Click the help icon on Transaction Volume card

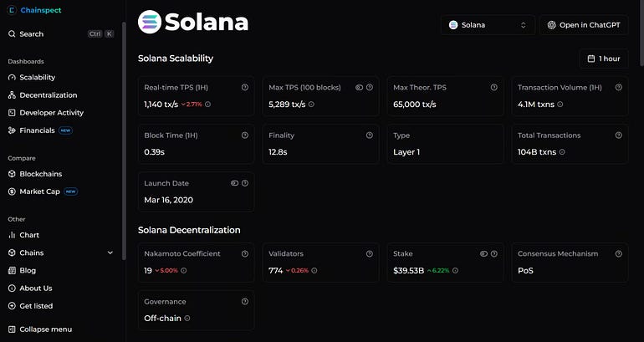pyautogui.click(x=619, y=88)
